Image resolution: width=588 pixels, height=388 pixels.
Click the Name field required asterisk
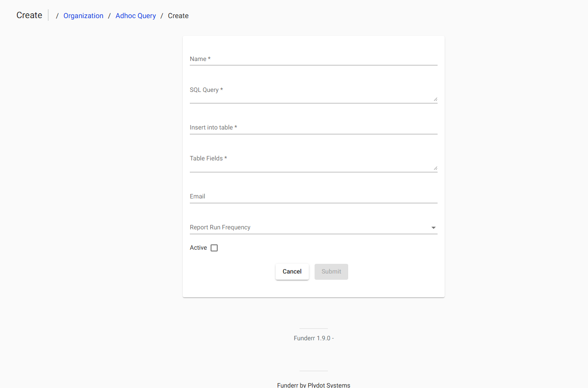tap(209, 58)
